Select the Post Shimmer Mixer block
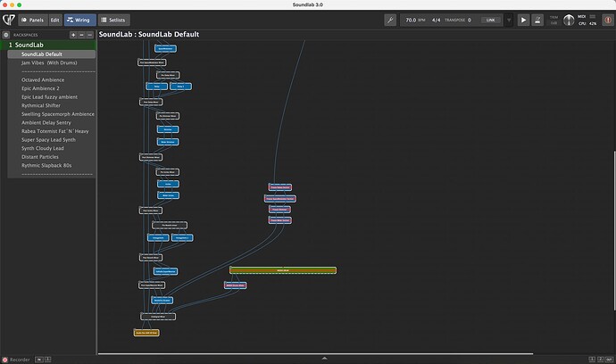This screenshot has height=364, width=616. [x=151, y=157]
